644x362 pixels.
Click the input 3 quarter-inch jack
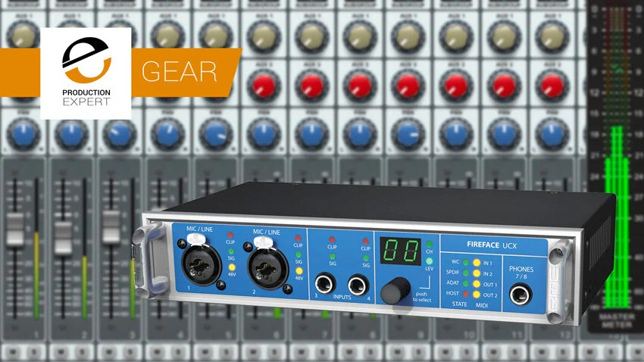click(x=325, y=282)
